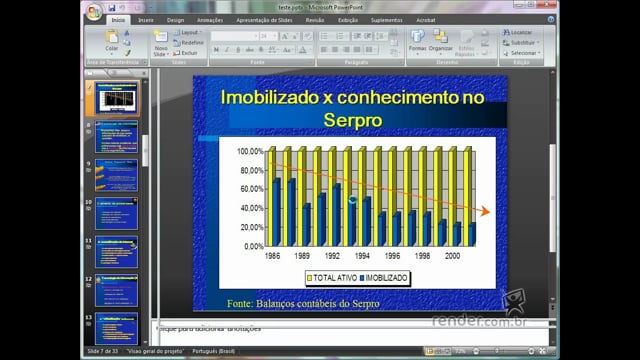Click the 'Fonte: Balanços contábeis do Serpro' text
Screen dimensions: 640x360
pyautogui.click(x=303, y=304)
